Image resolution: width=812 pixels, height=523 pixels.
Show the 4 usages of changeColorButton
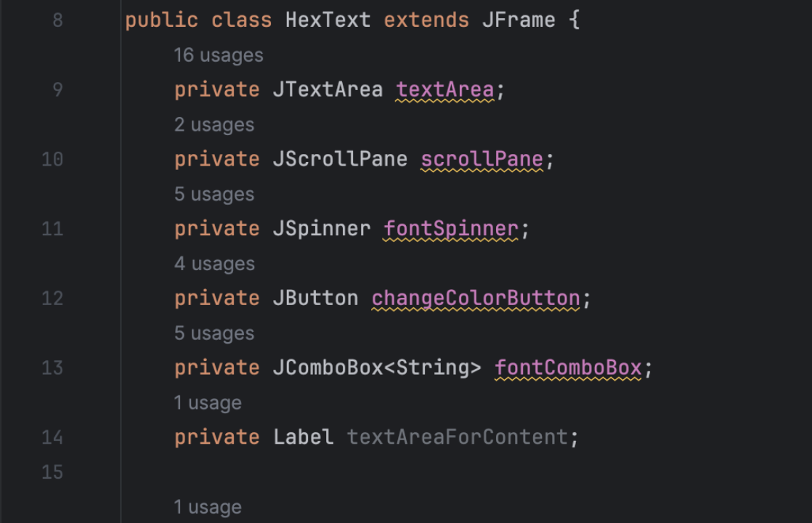point(214,264)
